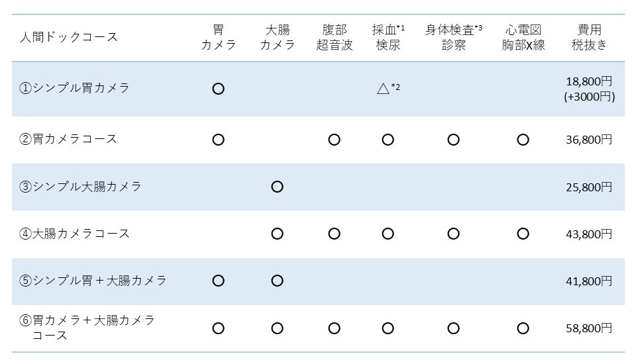Click the 人間ドックコース header cell
Viewport: 636px width, 364px height.
[x=69, y=37]
